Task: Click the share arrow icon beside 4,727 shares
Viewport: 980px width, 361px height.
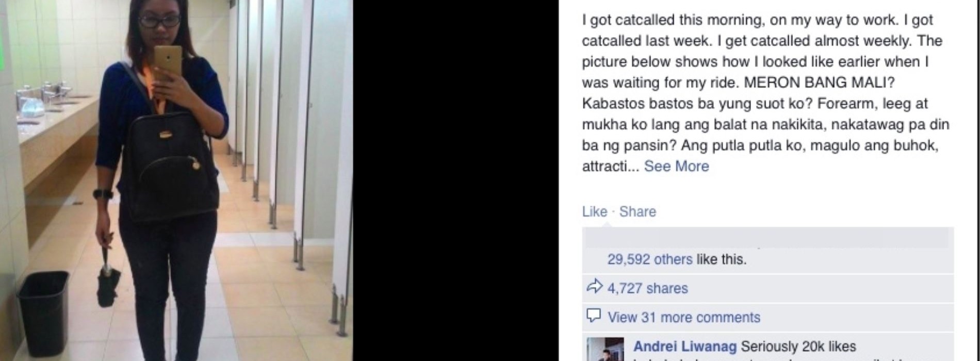Action: point(595,287)
